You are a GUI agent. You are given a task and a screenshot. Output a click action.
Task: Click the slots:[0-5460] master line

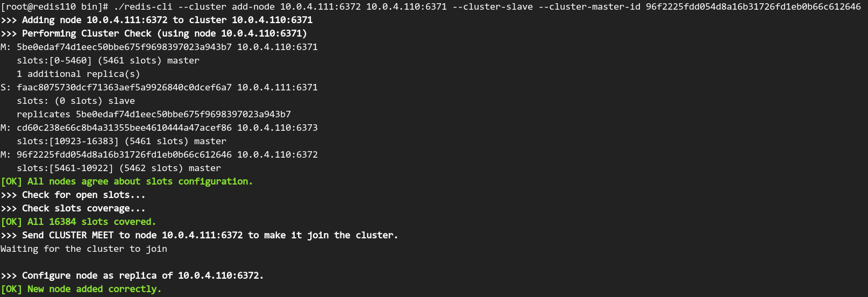108,60
